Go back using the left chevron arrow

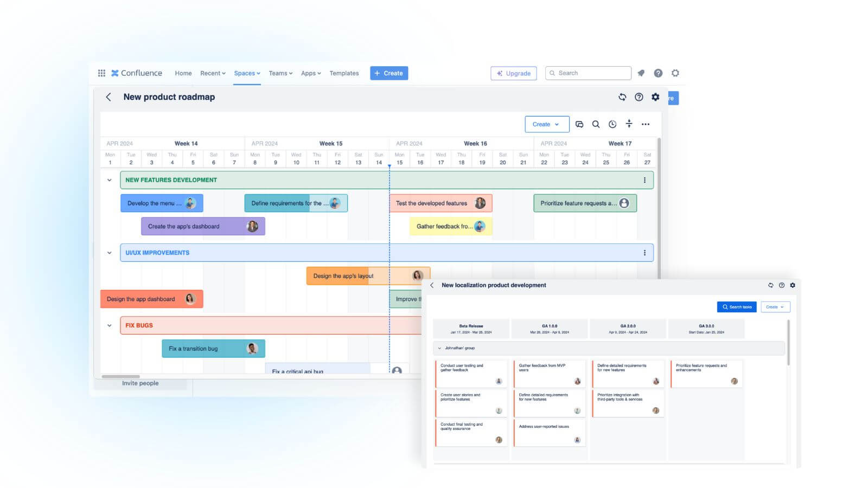(108, 97)
